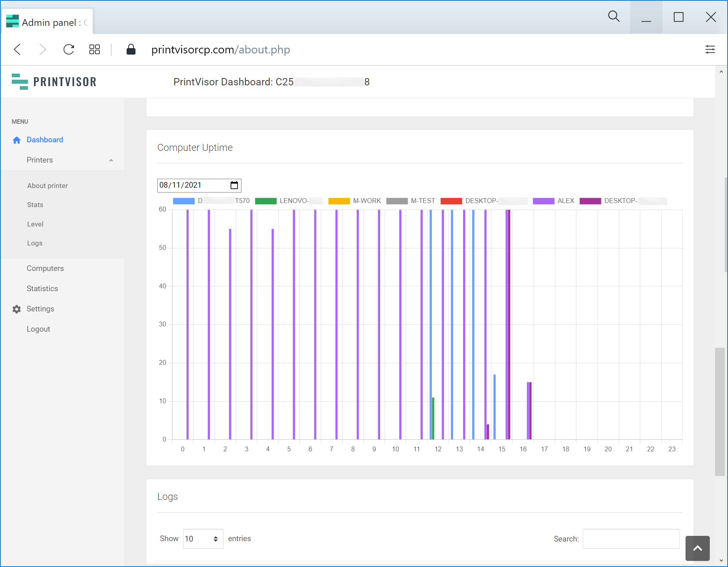This screenshot has width=728, height=567.
Task: Reload the page with refresh icon
Action: pos(69,49)
